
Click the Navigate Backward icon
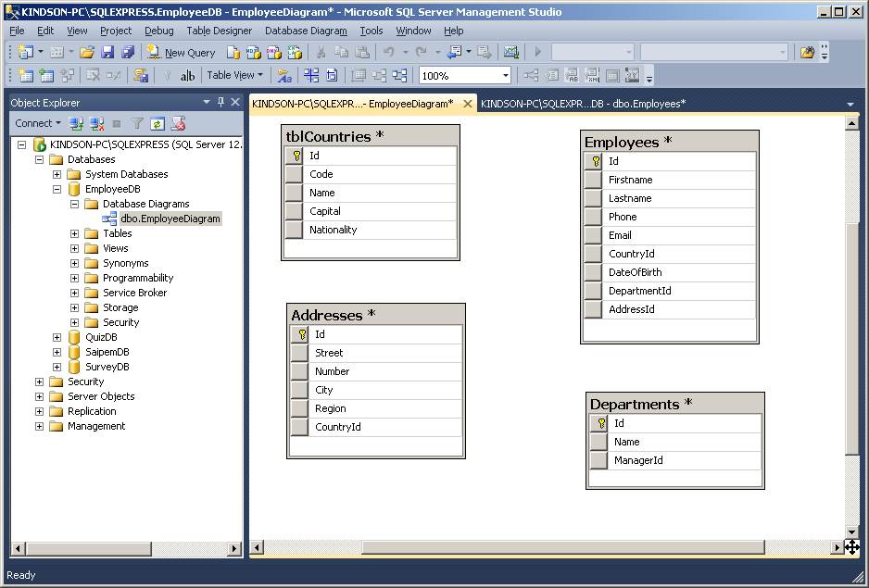coord(455,52)
